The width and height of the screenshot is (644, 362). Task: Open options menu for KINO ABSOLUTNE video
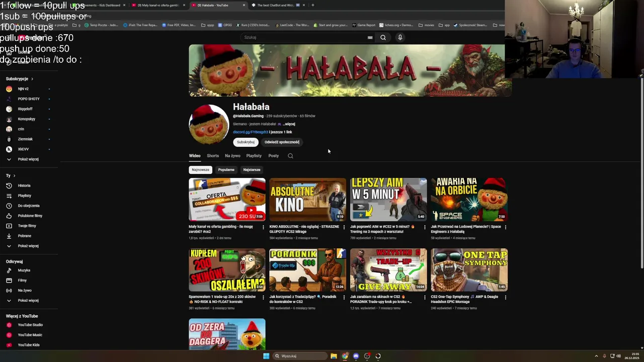[x=344, y=227]
